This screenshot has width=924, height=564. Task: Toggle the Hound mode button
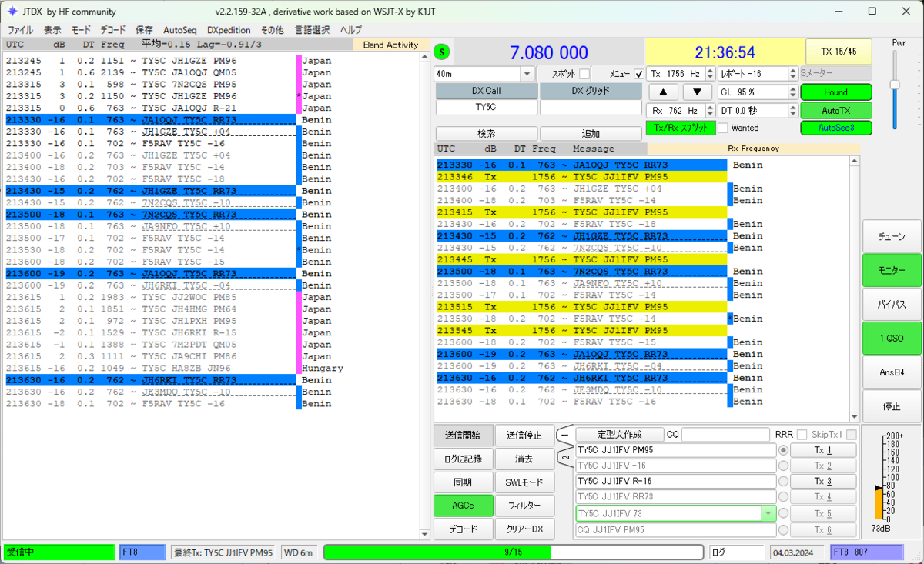point(836,92)
